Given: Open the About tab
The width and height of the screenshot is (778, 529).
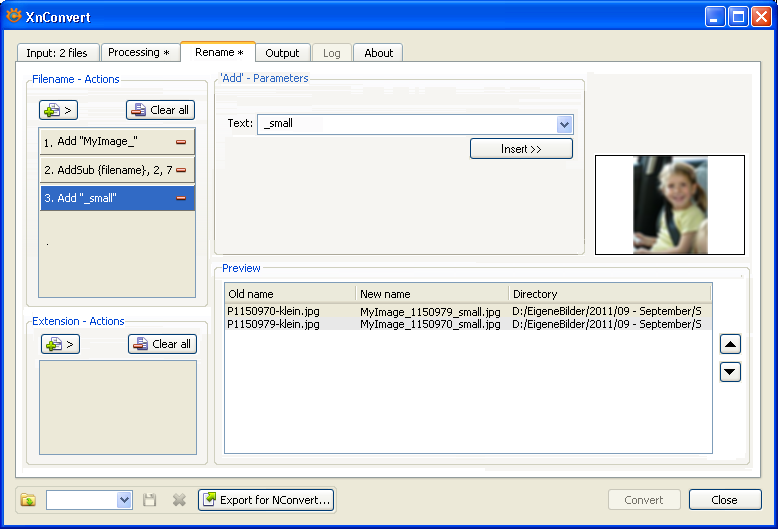Looking at the screenshot, I should tap(378, 53).
